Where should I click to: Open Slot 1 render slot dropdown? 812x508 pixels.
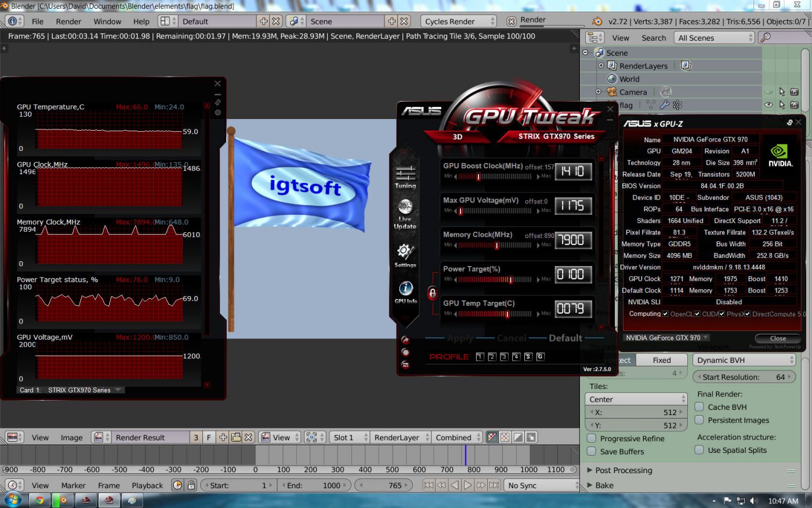click(x=350, y=437)
